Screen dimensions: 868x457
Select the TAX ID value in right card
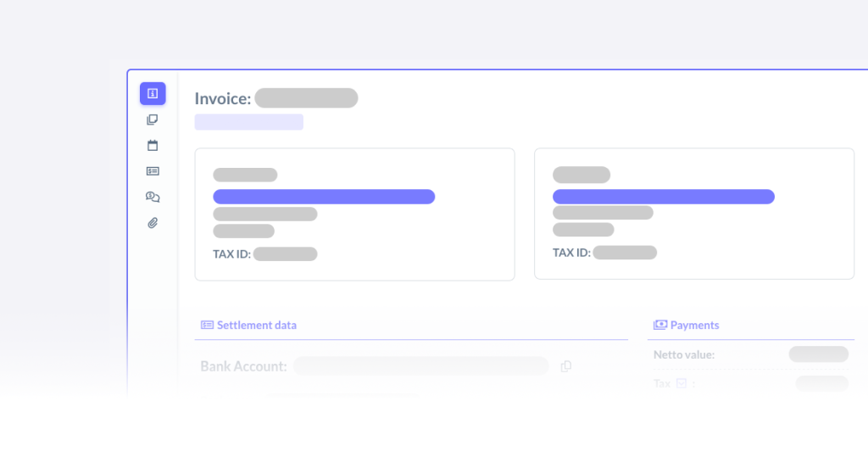625,253
